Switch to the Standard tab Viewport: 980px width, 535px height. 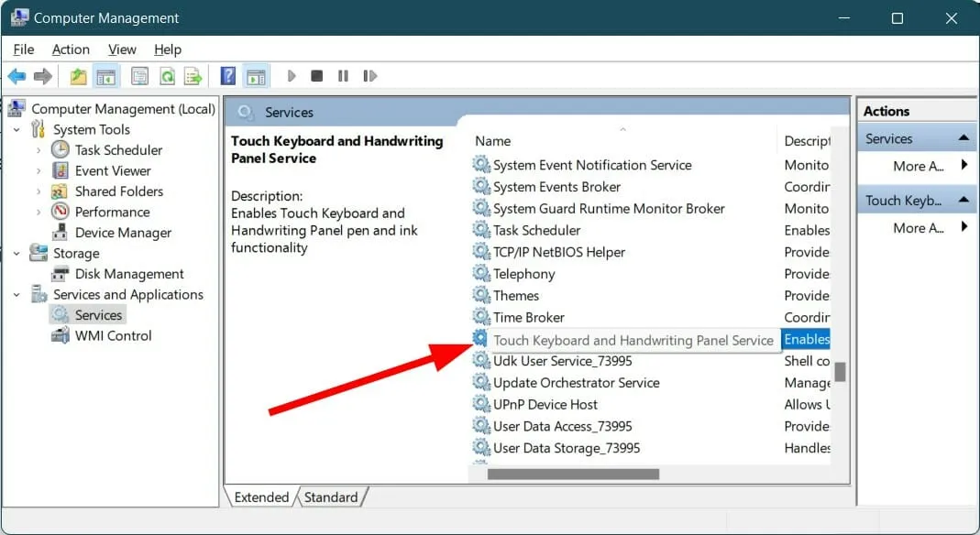[331, 497]
